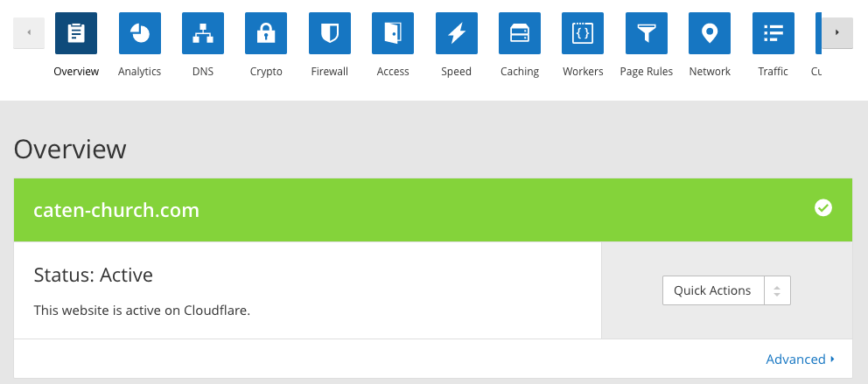868x384 pixels.
Task: Open the Firewall shield icon
Action: [x=330, y=33]
